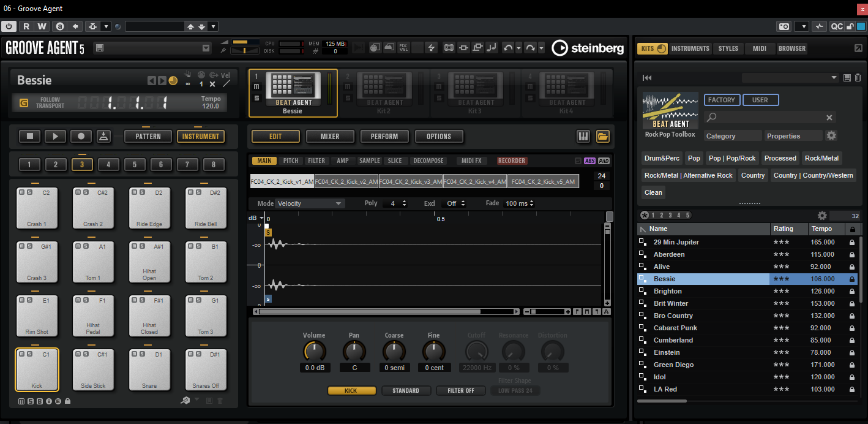Image resolution: width=868 pixels, height=424 pixels.
Task: Click the FIX VEL fixed velocity icon
Action: click(403, 48)
